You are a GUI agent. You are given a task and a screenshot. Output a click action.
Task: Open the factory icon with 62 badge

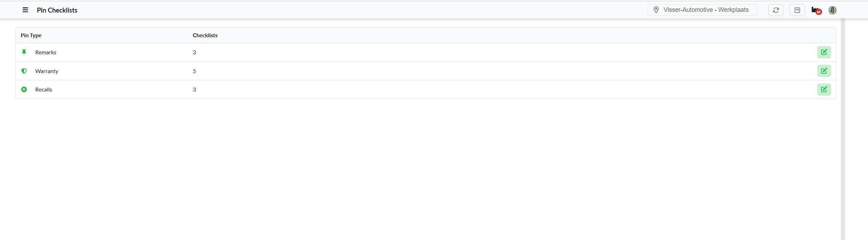816,10
